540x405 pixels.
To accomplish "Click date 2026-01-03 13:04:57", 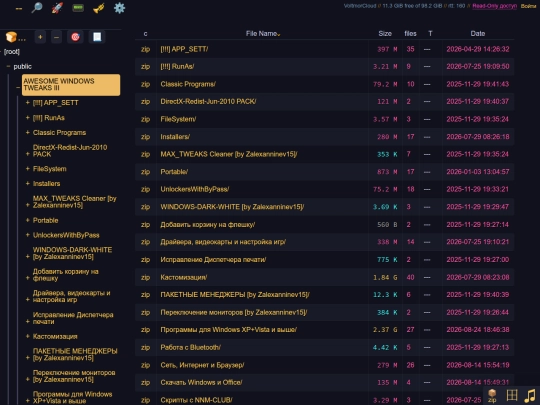I will [478, 172].
